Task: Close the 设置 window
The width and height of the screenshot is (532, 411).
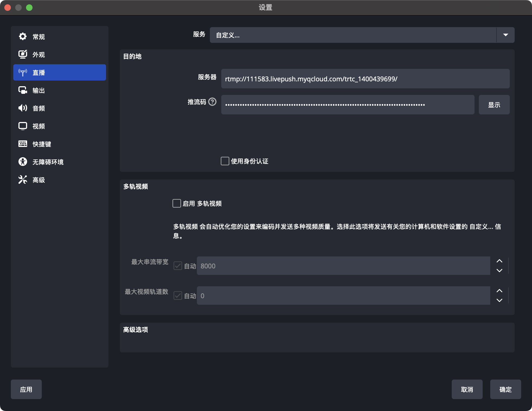Action: tap(8, 8)
